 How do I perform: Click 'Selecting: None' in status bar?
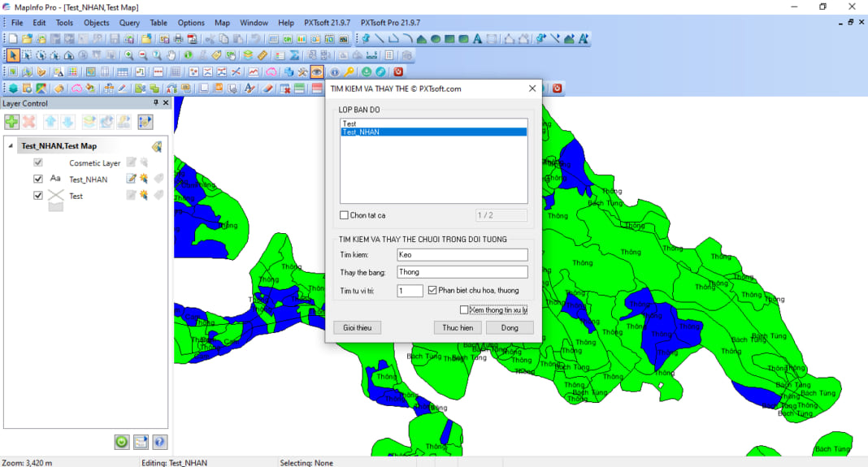306,463
